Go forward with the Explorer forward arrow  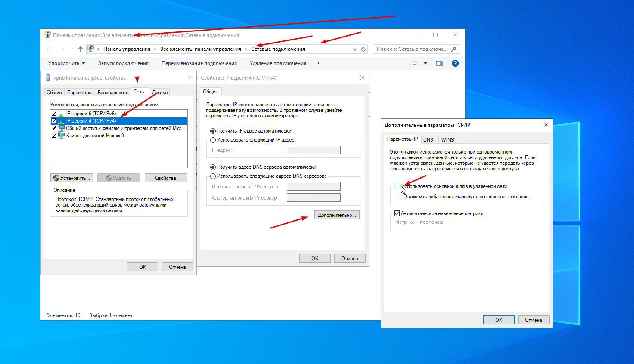click(62, 49)
